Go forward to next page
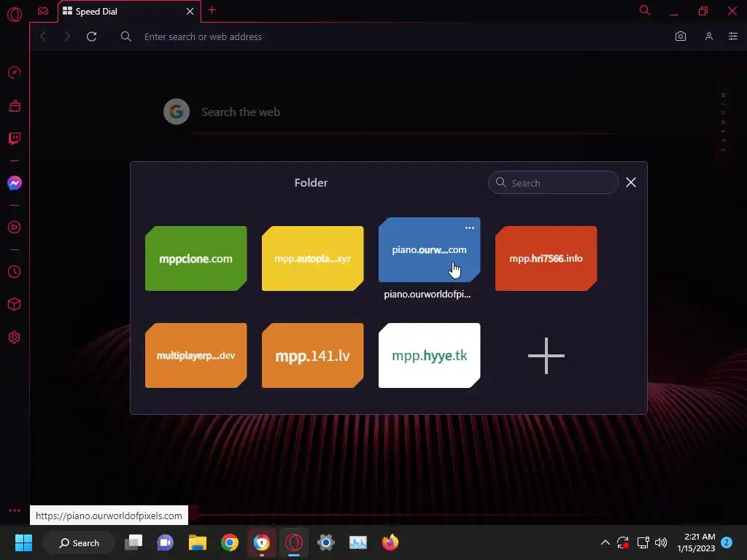This screenshot has width=747, height=560. (x=66, y=36)
